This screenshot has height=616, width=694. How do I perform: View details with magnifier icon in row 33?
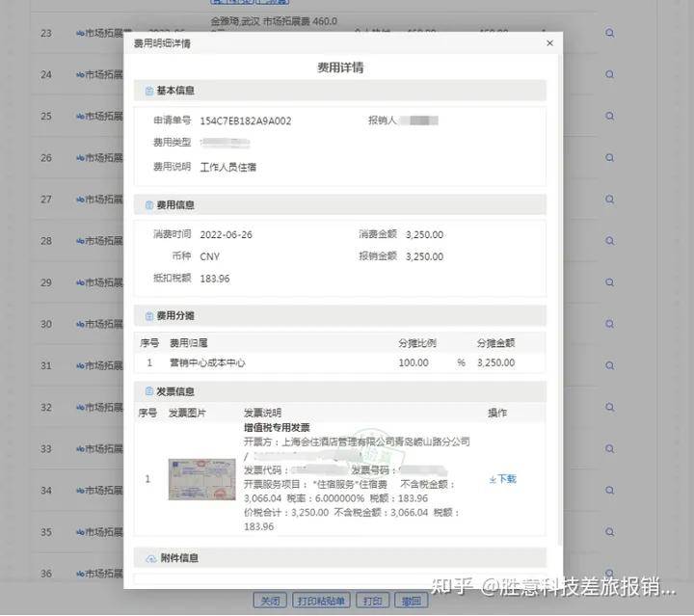coord(609,448)
